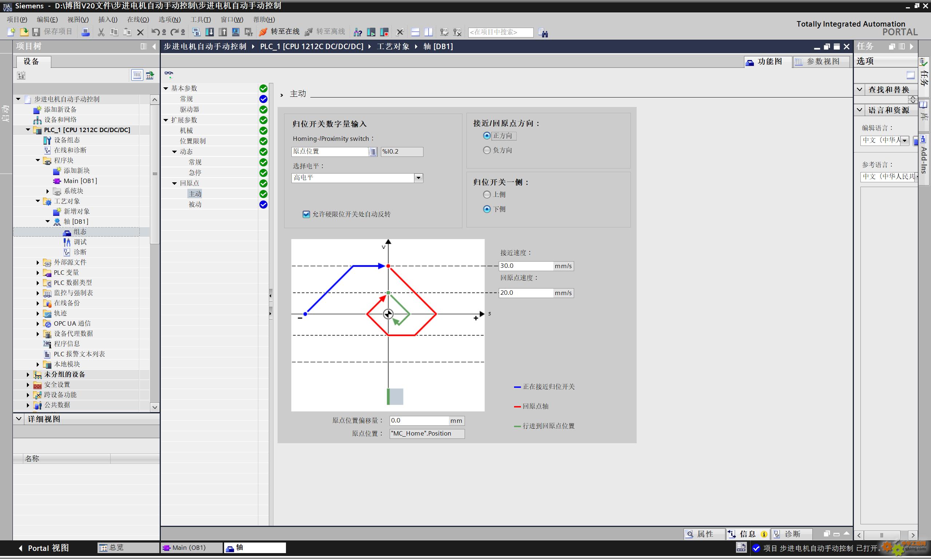Click the horizontal editor split icon
Image resolution: width=931 pixels, height=560 pixels.
point(415,32)
